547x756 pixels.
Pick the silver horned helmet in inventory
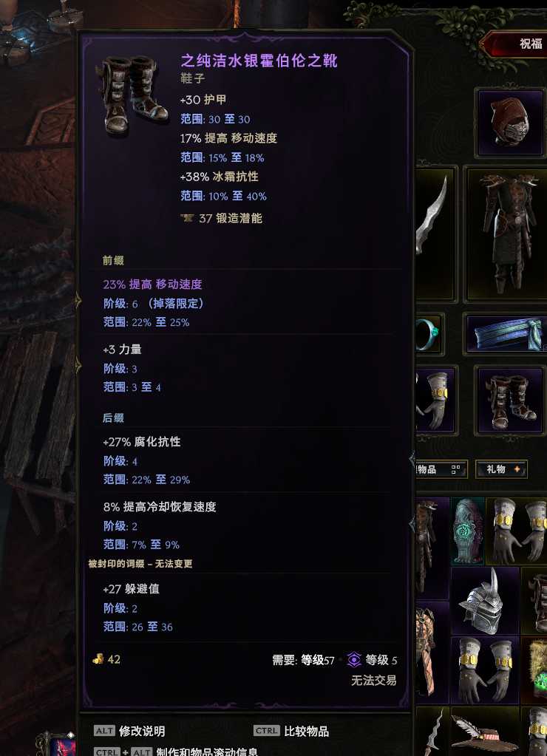(485, 601)
